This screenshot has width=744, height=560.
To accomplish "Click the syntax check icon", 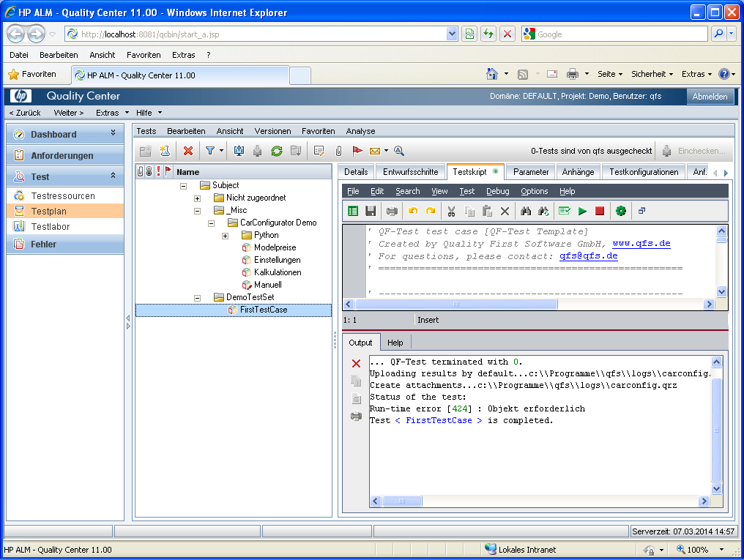I will (x=564, y=211).
